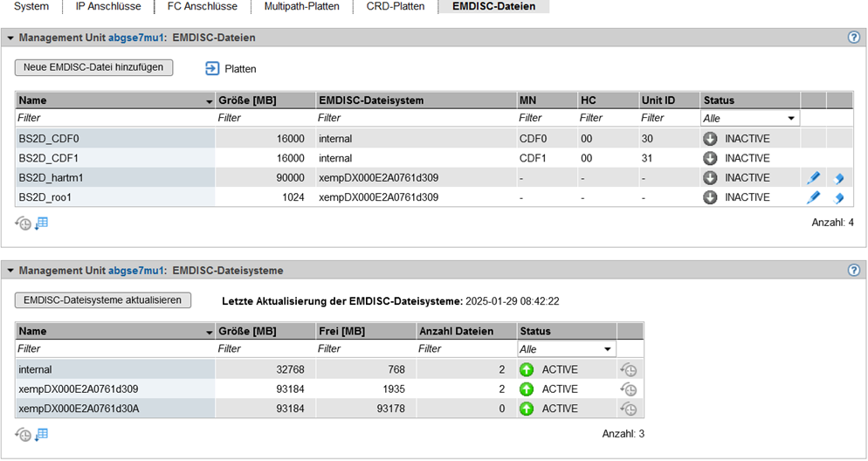This screenshot has width=868, height=461.
Task: Click the reset clock icon below EMDISC-Dateisysteme table
Action: (x=24, y=435)
